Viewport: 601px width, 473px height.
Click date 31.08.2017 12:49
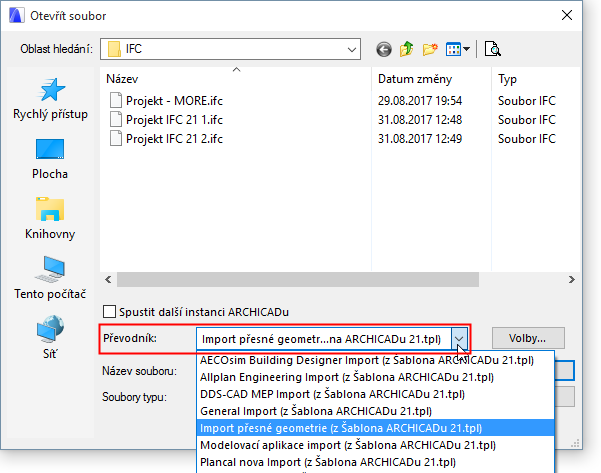(420, 139)
